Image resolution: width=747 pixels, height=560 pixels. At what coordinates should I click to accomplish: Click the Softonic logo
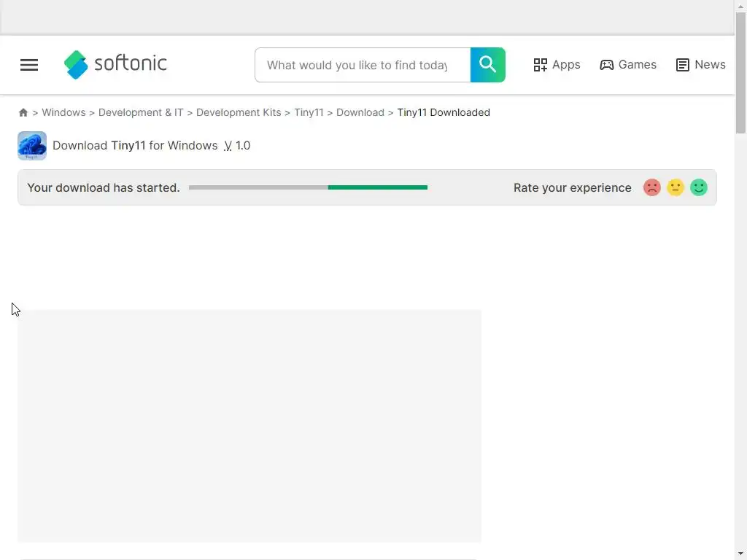point(115,64)
